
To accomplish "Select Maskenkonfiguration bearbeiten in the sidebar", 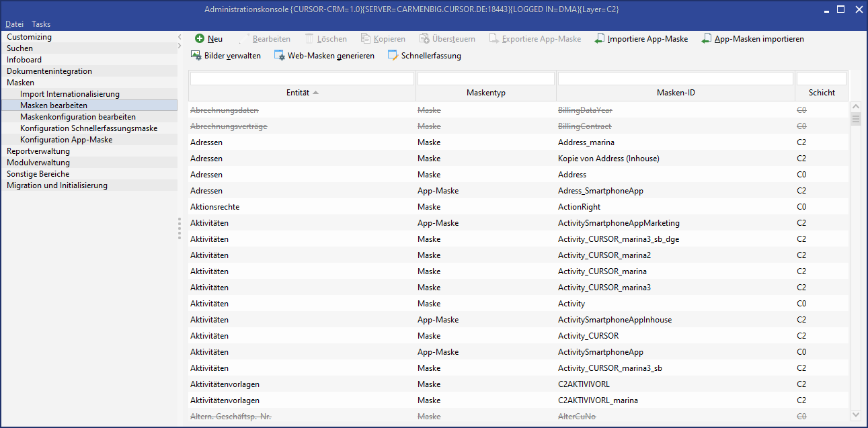I will pos(77,117).
